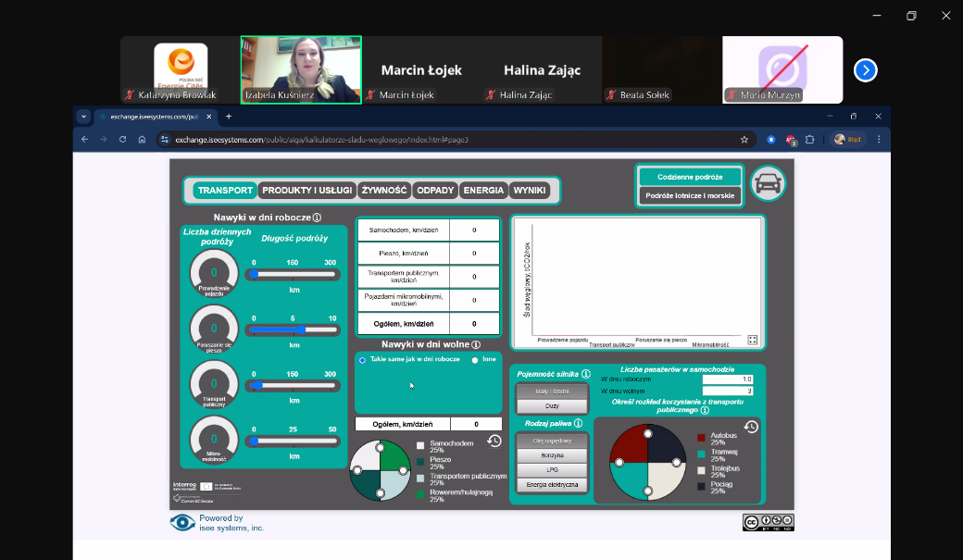Show next meeting participants with arrow button

(x=865, y=70)
